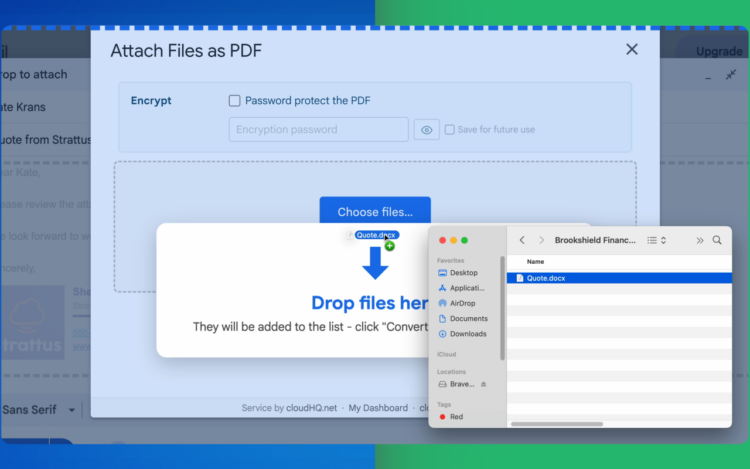
Task: Check Save for future use
Action: [x=450, y=130]
